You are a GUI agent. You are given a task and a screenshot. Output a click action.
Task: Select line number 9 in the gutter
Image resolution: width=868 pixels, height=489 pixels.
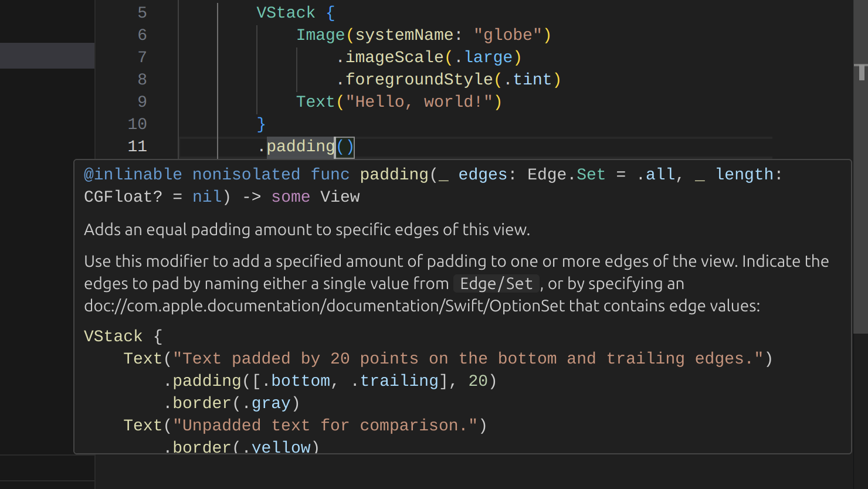(x=142, y=102)
